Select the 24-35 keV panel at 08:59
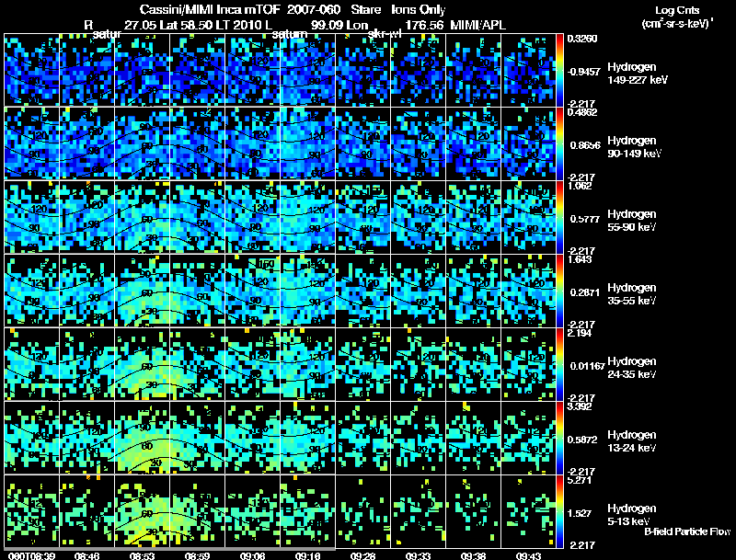The width and height of the screenshot is (736, 560). coord(197,364)
